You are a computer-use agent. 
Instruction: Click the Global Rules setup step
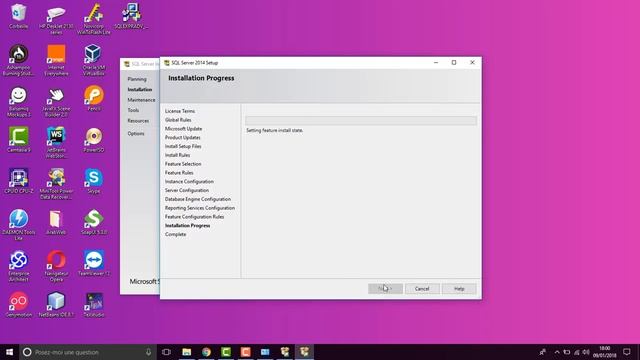click(178, 120)
